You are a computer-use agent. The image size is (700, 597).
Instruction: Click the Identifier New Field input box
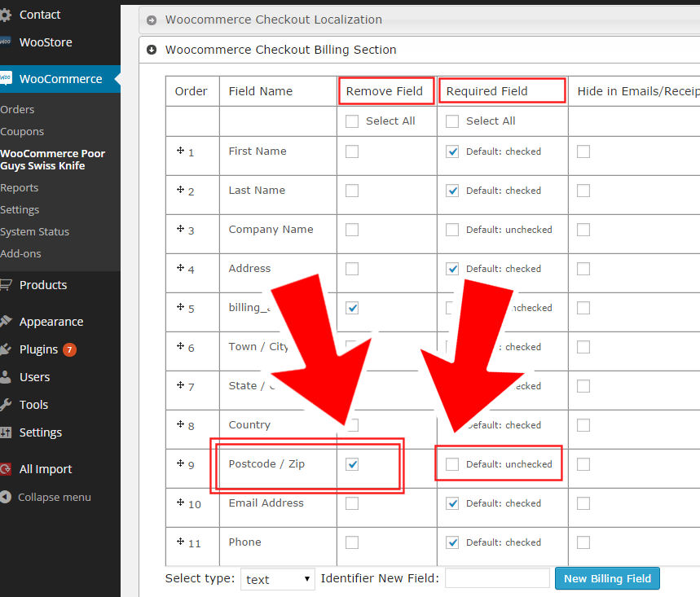497,577
